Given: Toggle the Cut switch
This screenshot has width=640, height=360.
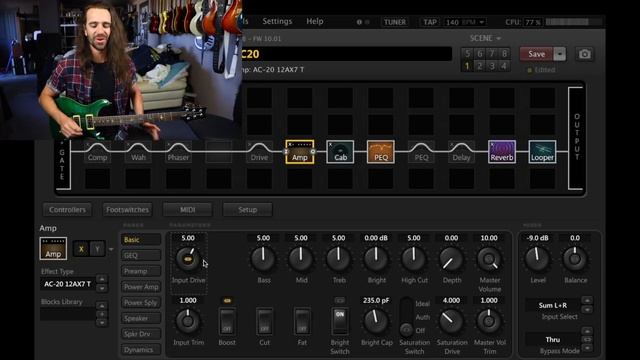Looking at the screenshot, I should (x=264, y=321).
